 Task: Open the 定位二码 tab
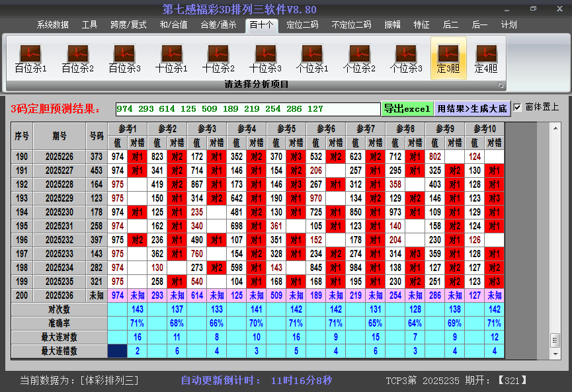click(x=302, y=25)
